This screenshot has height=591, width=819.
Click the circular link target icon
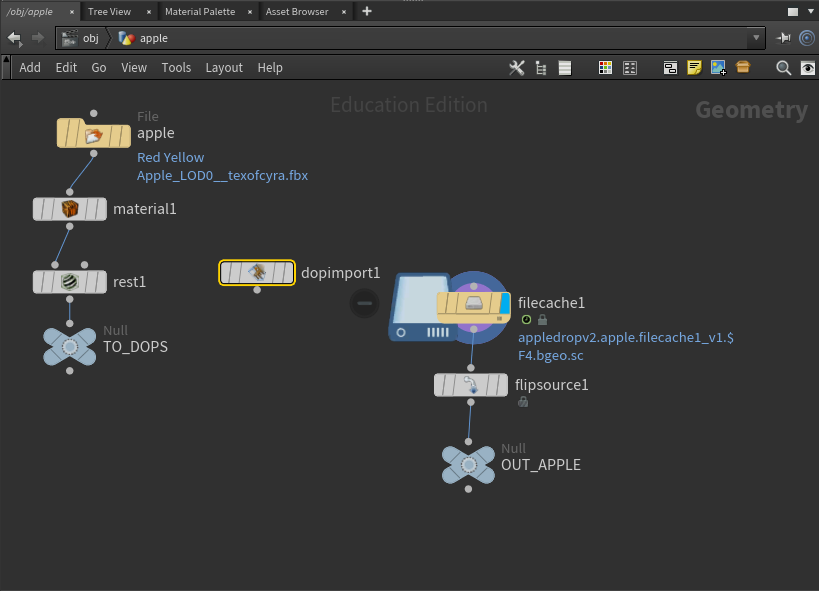point(807,38)
